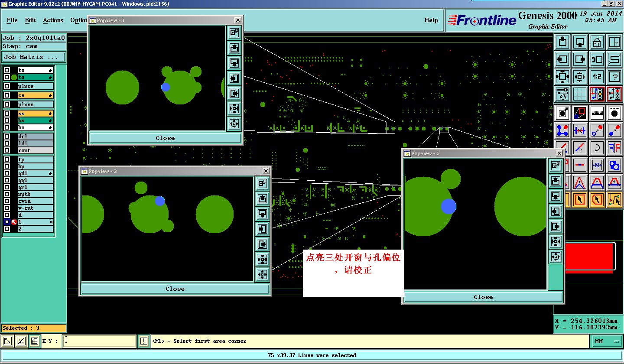Click the curved rotate arrow icon
Image resolution: width=624 pixels, height=364 pixels.
(x=597, y=148)
